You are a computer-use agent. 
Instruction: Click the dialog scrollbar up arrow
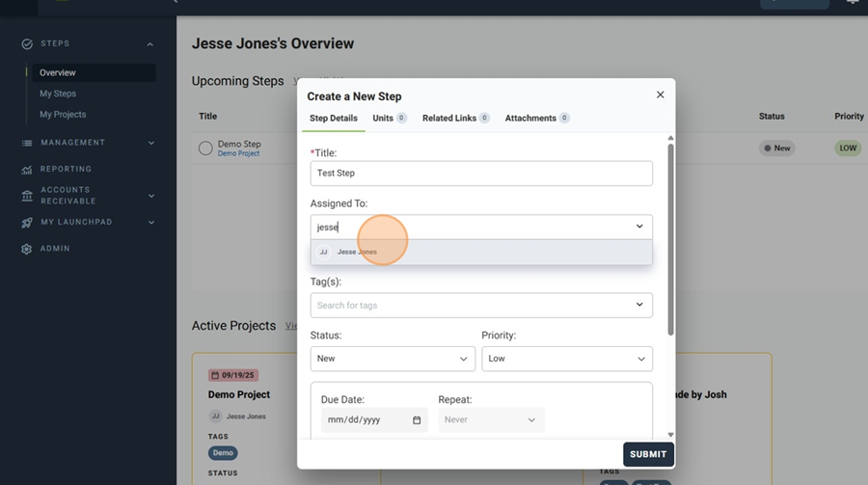670,138
